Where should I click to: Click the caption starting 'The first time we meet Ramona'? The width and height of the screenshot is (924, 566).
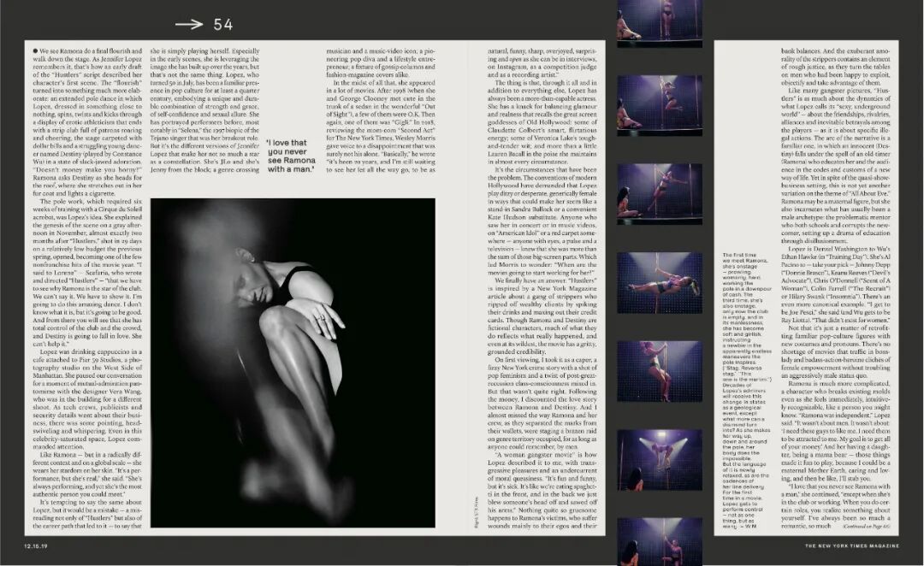747,391
